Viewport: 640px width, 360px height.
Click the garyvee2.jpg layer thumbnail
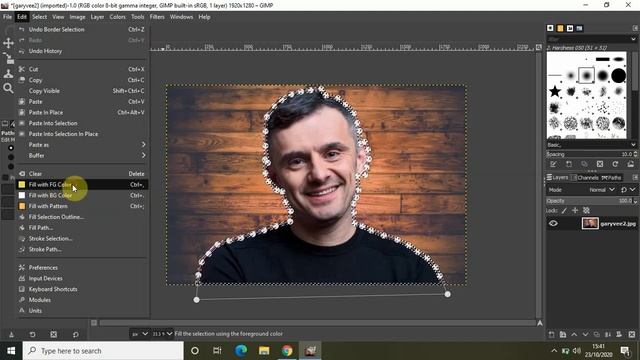point(590,223)
